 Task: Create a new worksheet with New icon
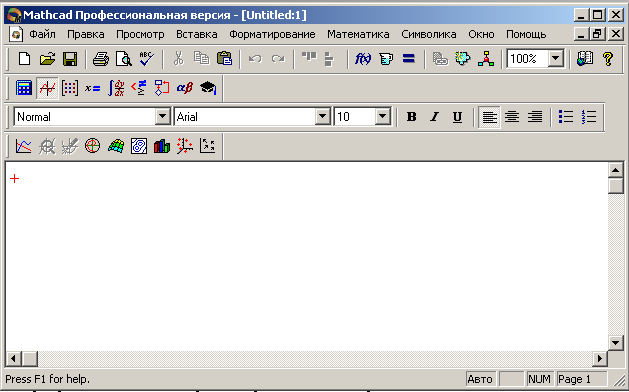[24, 59]
